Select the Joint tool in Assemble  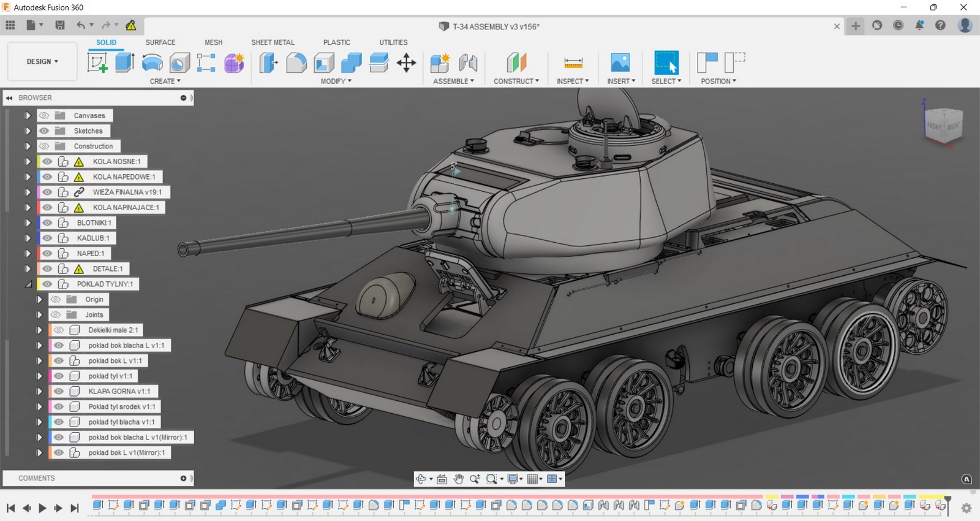pyautogui.click(x=468, y=63)
